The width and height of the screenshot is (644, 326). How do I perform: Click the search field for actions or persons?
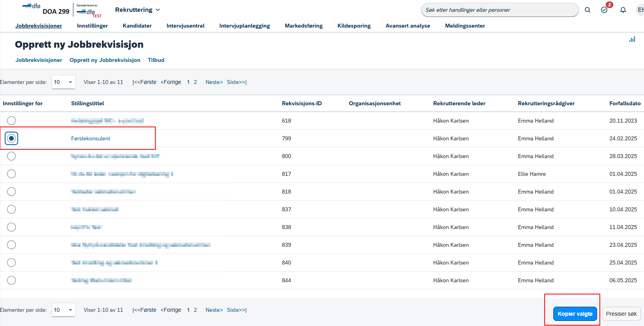[x=500, y=10]
